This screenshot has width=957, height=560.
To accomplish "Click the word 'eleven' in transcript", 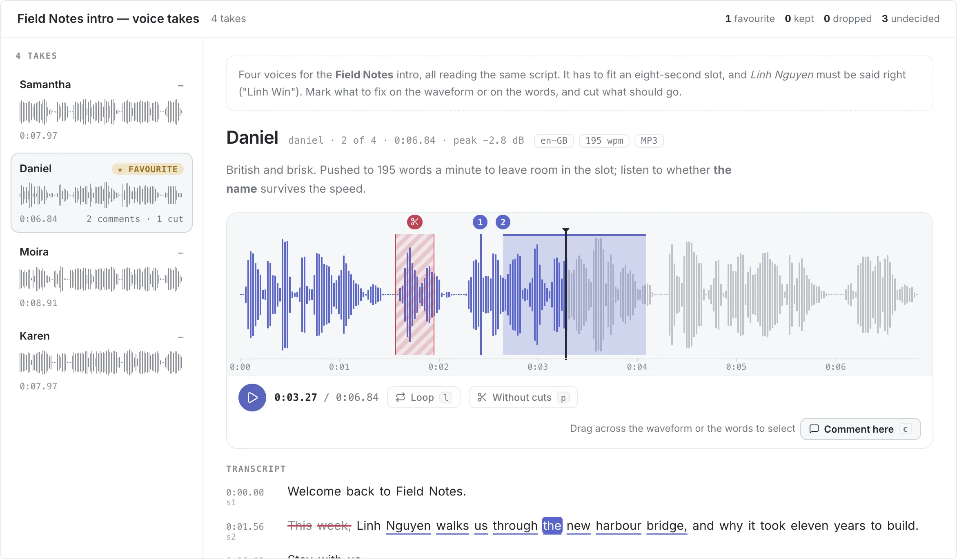I will point(809,525).
